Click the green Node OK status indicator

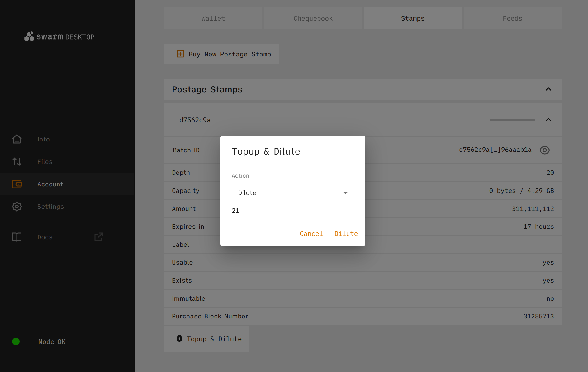[x=16, y=341]
